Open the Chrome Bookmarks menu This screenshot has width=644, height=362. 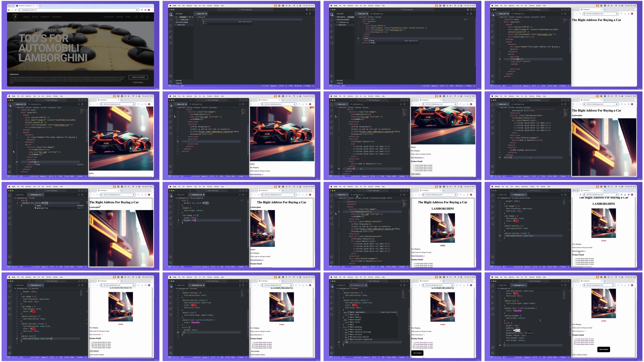[x=525, y=187]
